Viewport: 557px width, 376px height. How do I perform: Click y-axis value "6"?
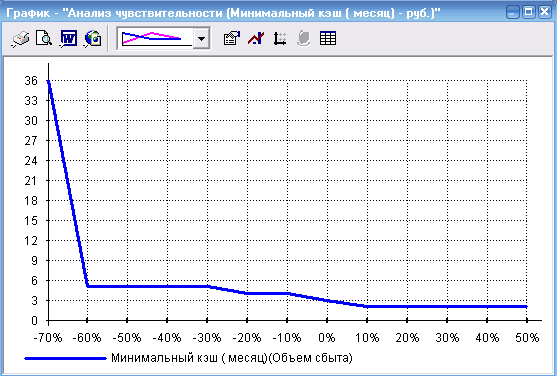tap(34, 281)
